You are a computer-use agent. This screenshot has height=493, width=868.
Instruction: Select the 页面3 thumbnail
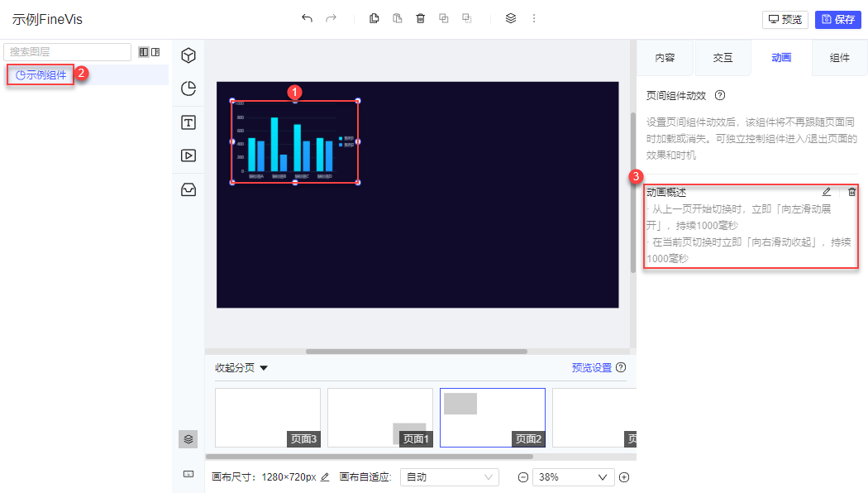pyautogui.click(x=268, y=418)
